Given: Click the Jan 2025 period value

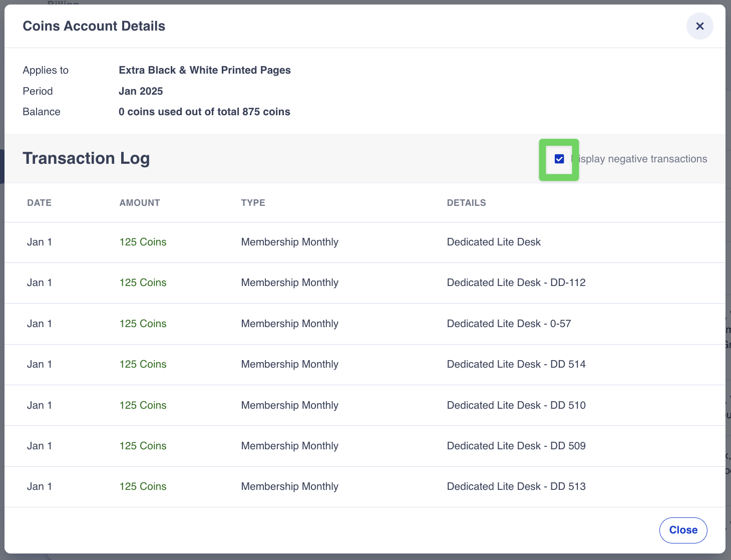Looking at the screenshot, I should point(141,91).
